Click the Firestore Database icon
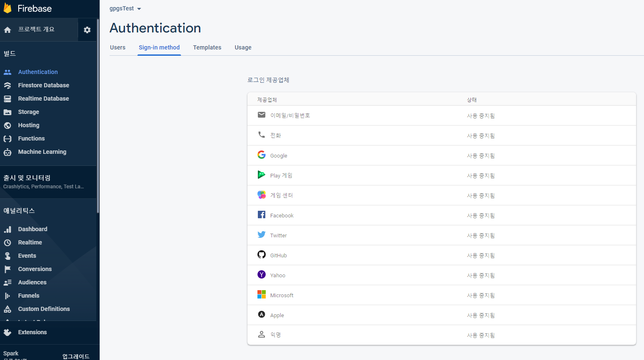Viewport: 644px width, 360px height. point(7,85)
